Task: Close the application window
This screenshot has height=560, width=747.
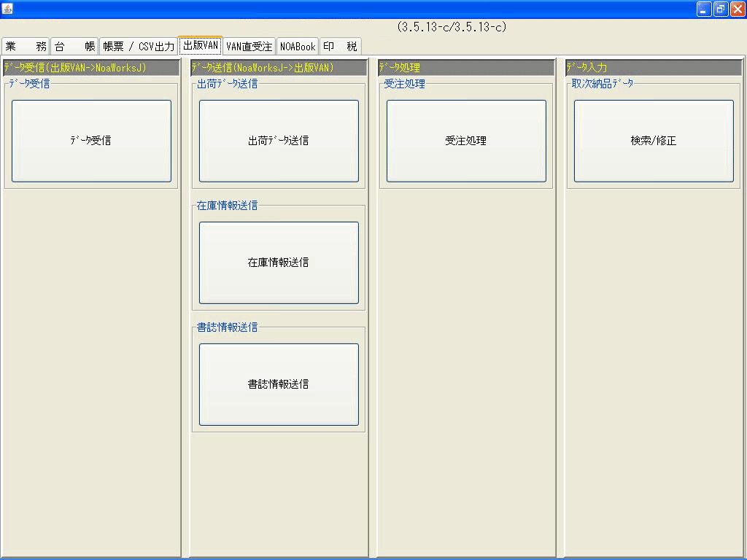Action: pos(738,8)
